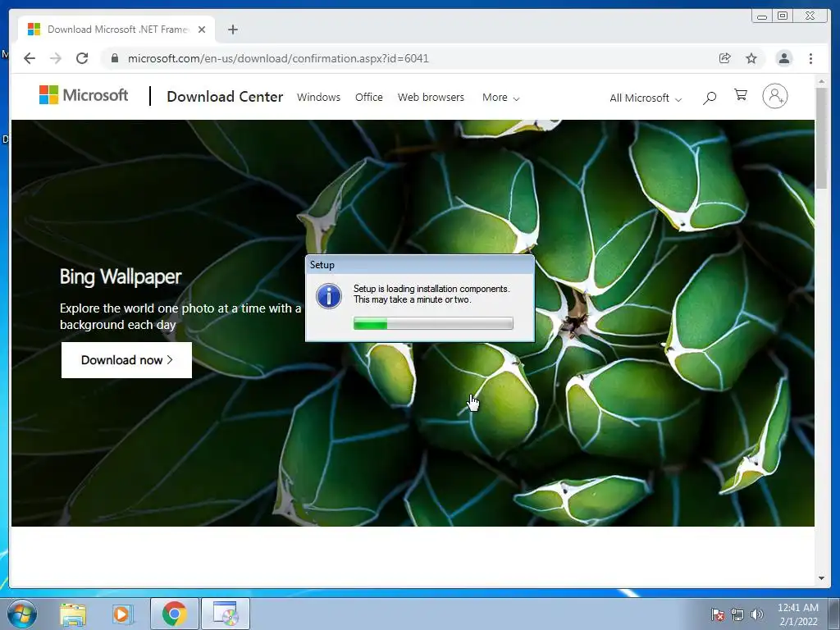This screenshot has width=840, height=630.
Task: Click the page scroll up arrow
Action: tap(821, 81)
